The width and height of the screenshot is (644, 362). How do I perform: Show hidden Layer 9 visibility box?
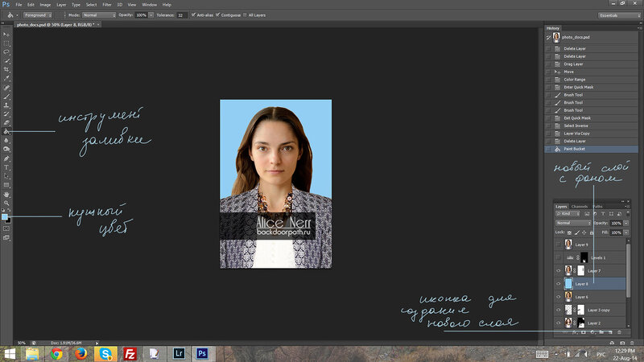click(x=558, y=245)
